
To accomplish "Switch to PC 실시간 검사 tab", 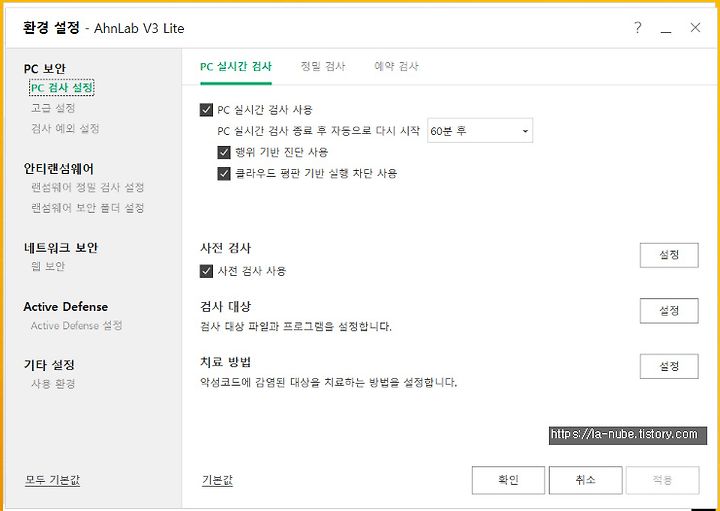I will (236, 67).
